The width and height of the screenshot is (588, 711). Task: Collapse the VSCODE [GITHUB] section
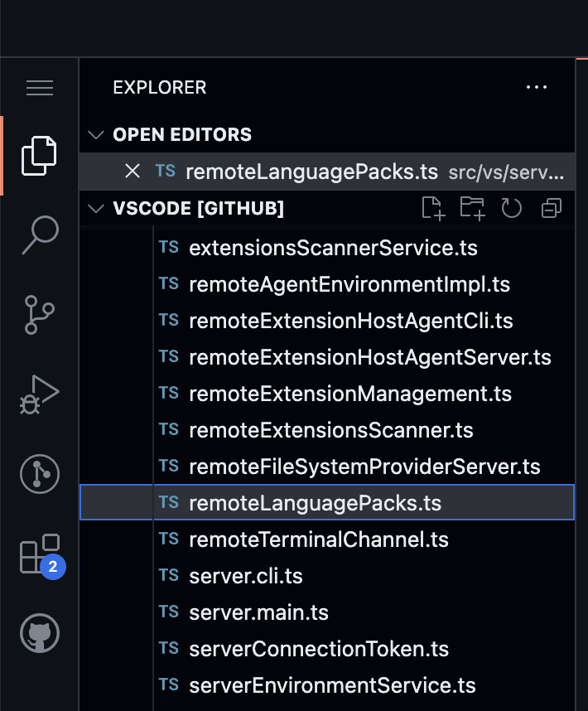[x=95, y=209]
